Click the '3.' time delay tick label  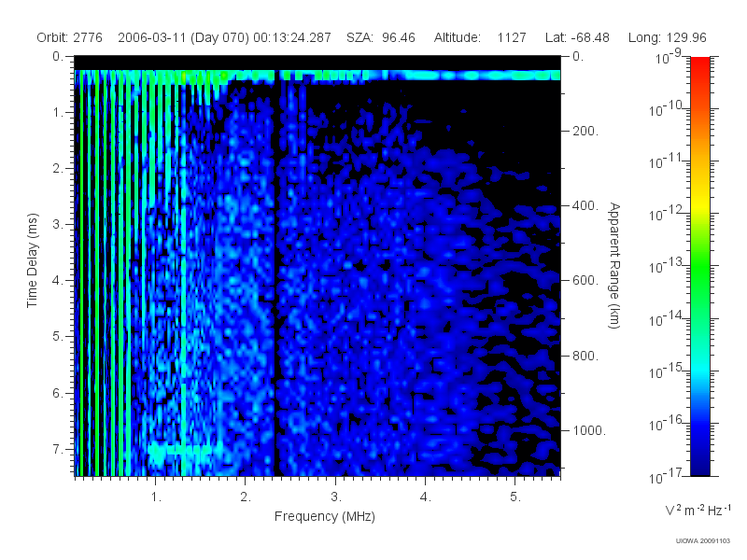(57, 224)
